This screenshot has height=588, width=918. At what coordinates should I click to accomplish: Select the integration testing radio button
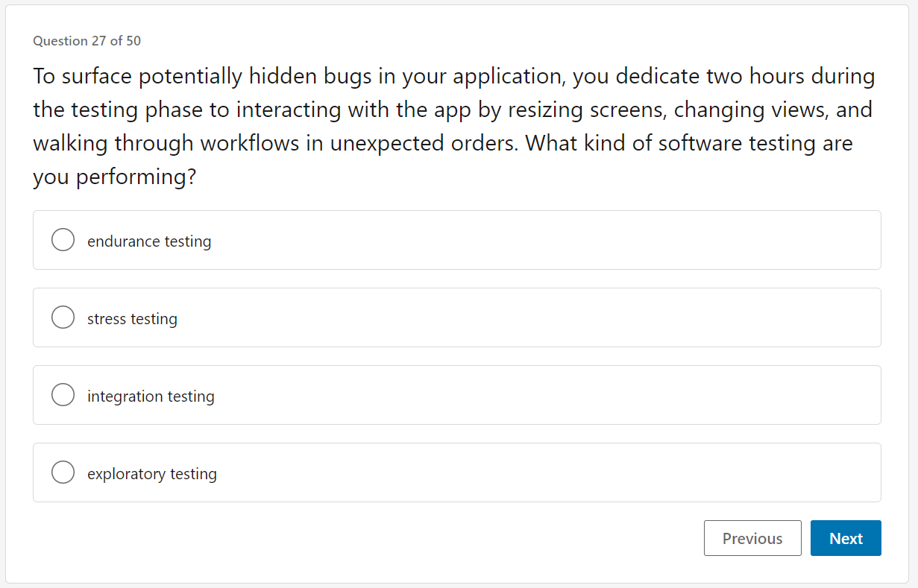tap(63, 394)
